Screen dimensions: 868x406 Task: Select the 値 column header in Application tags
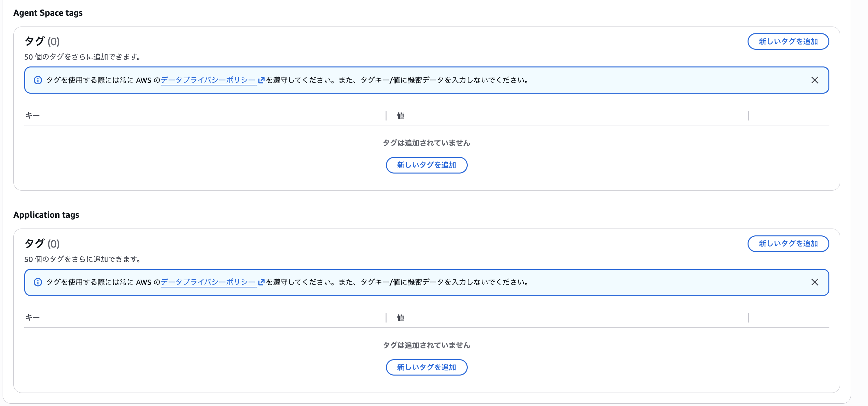pos(400,317)
